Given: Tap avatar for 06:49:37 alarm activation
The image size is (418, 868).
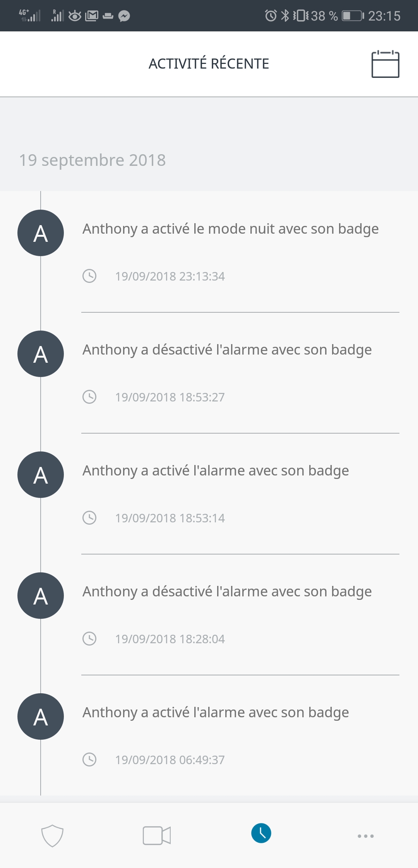Looking at the screenshot, I should click(x=41, y=716).
